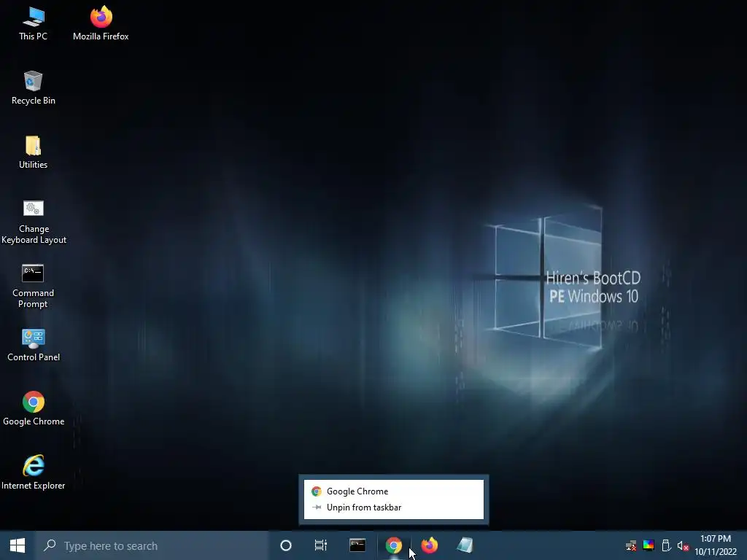Launch Mozilla Firefox from desktop

[101, 24]
